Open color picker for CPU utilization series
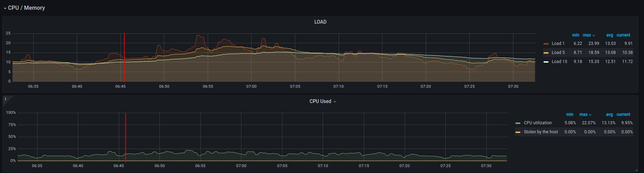Image resolution: width=644 pixels, height=173 pixels. tap(518, 123)
